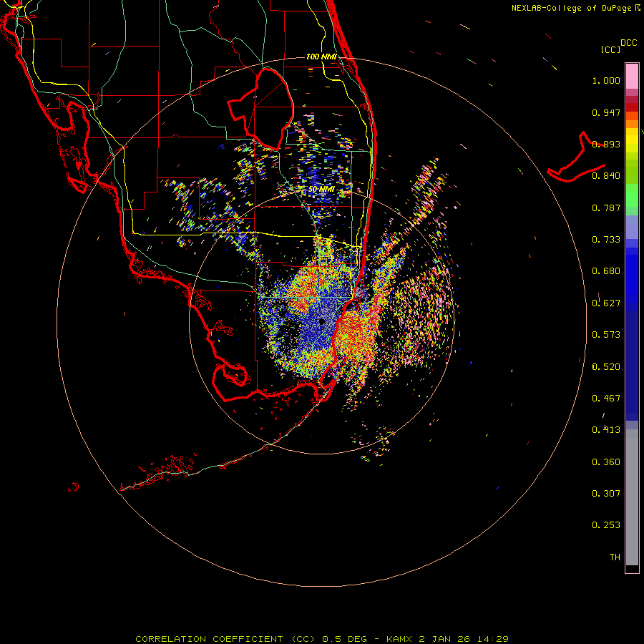Click the KAMX radar site identifier
The width and height of the screenshot is (644, 644).
click(x=400, y=639)
